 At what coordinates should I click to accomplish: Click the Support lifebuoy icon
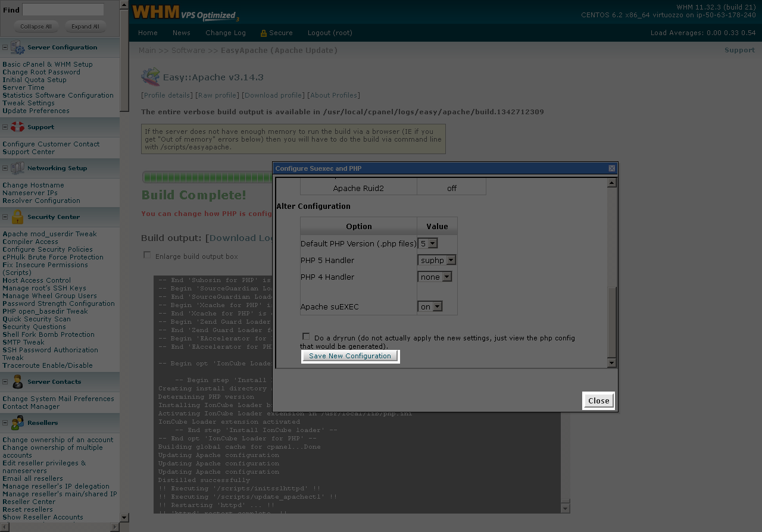click(17, 127)
